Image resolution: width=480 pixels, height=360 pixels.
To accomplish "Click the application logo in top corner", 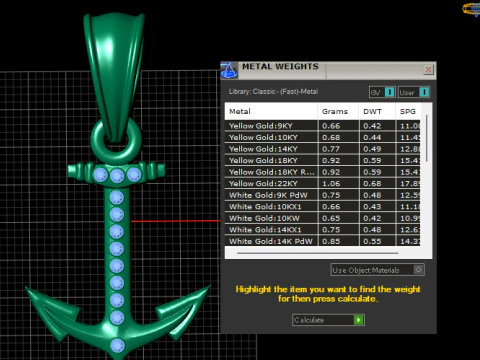I will tap(471, 9).
